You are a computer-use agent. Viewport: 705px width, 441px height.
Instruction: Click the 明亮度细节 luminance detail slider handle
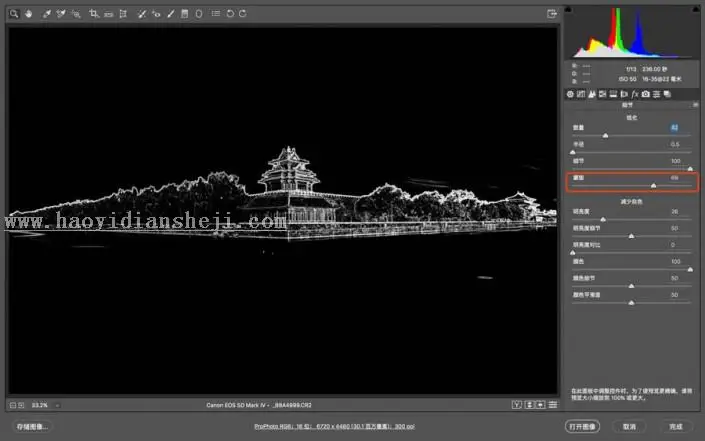631,236
